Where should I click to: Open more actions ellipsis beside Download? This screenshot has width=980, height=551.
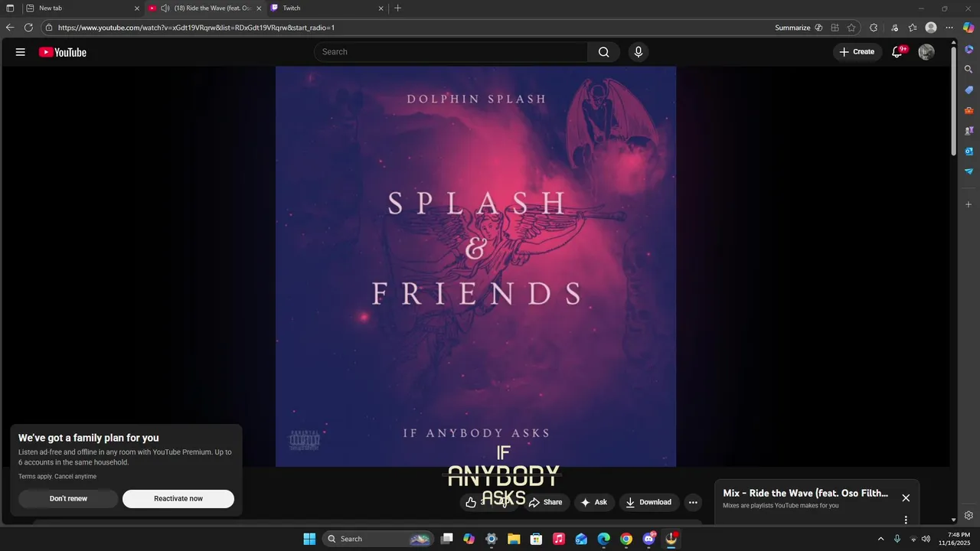[693, 503]
